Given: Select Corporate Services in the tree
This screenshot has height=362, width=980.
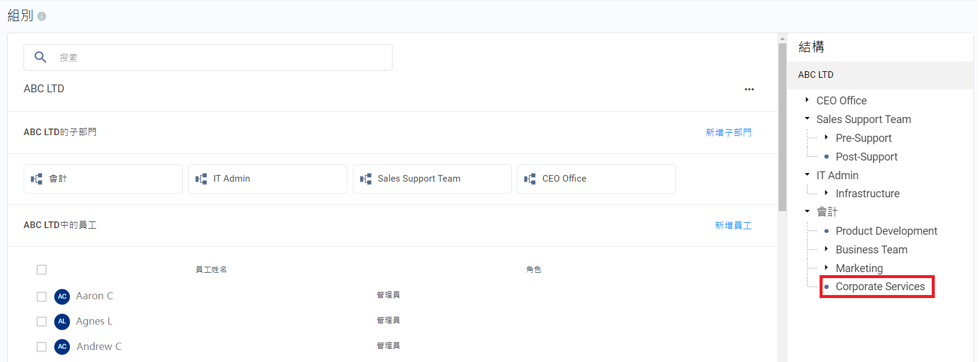Looking at the screenshot, I should pyautogui.click(x=880, y=287).
